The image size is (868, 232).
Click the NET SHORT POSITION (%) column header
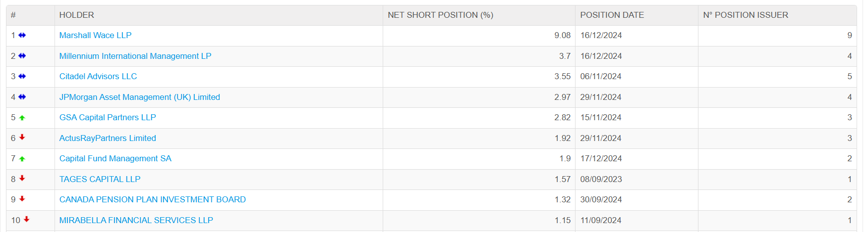click(x=440, y=15)
